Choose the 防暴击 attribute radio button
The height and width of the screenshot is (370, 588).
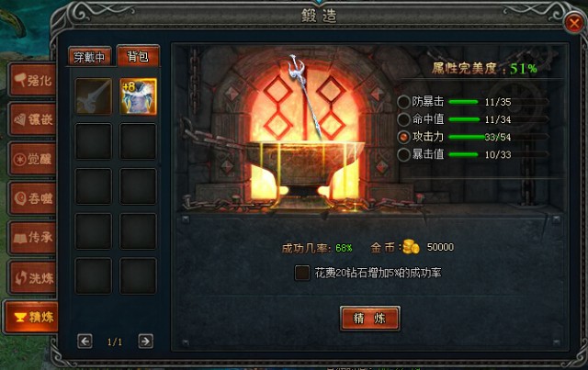click(403, 102)
